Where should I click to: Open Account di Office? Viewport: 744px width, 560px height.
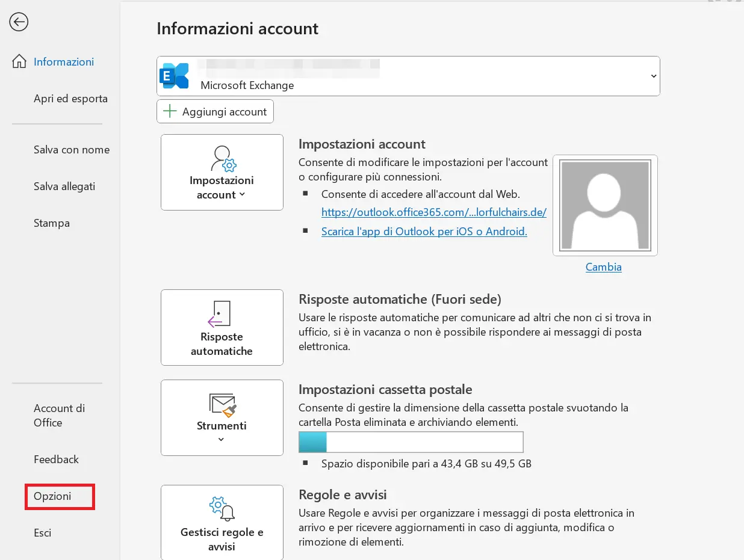[59, 415]
